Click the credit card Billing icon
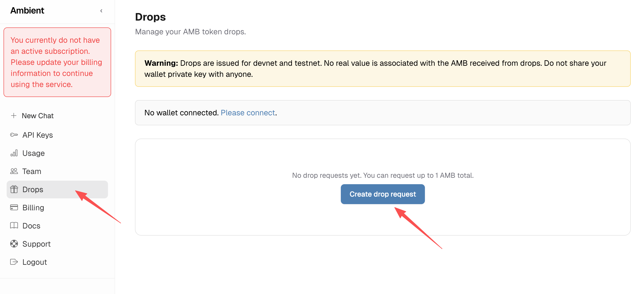The width and height of the screenshot is (644, 294). pos(14,207)
